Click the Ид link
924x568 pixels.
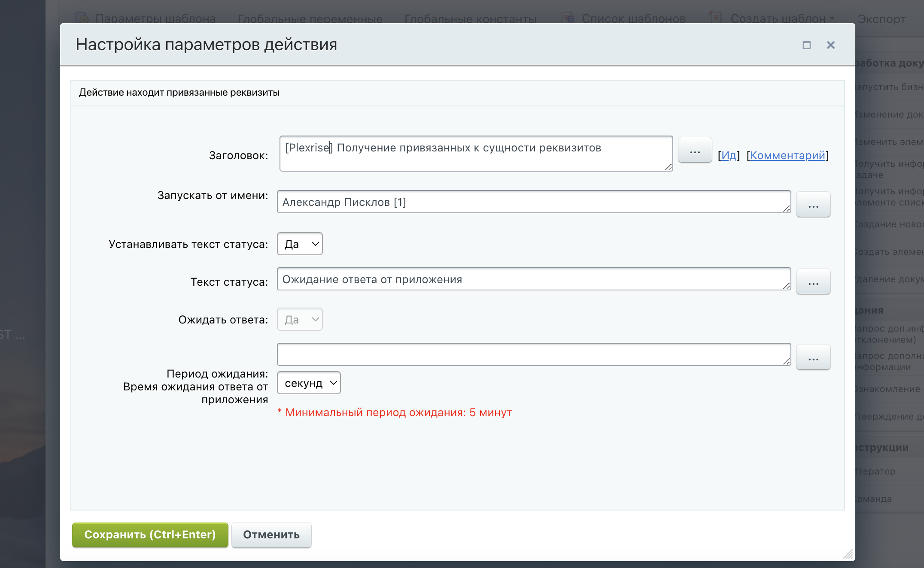click(x=729, y=155)
